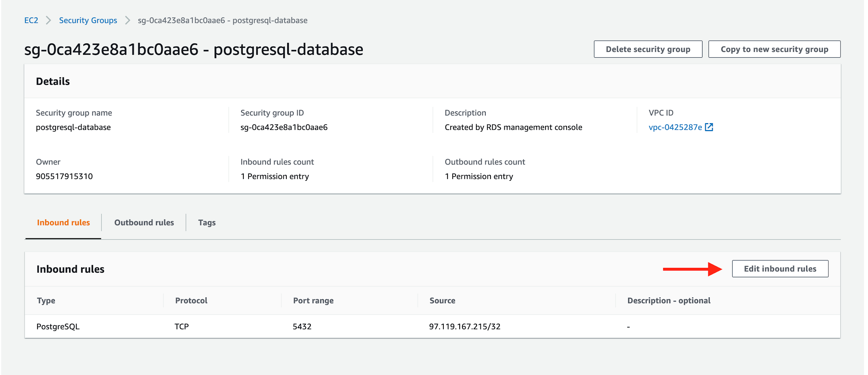The width and height of the screenshot is (868, 375).
Task: Click the Edit inbound rules button
Action: pos(780,268)
